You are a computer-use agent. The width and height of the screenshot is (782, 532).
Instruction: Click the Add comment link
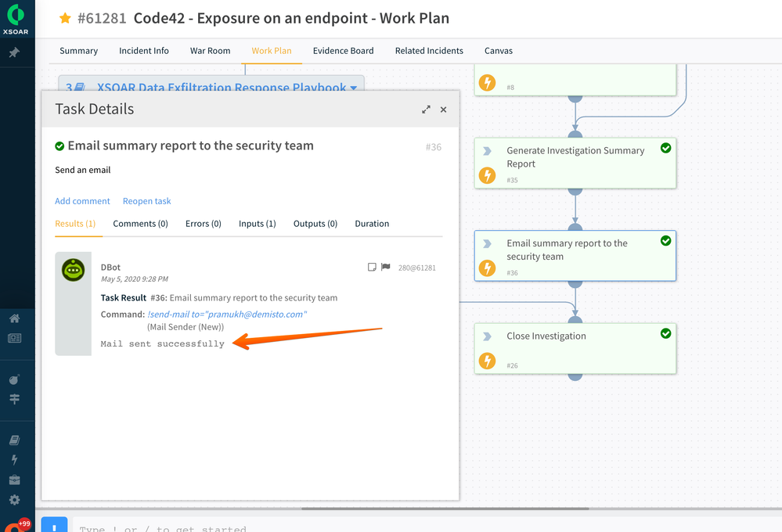(x=82, y=201)
